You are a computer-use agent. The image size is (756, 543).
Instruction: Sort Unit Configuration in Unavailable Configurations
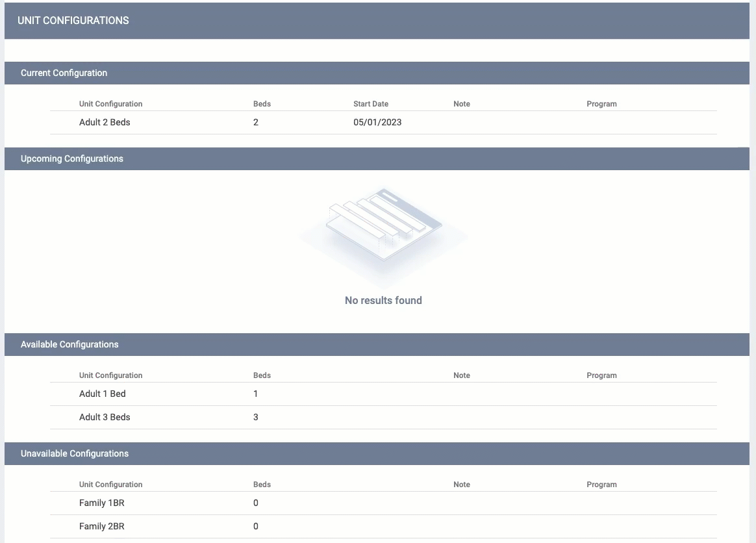click(x=110, y=485)
